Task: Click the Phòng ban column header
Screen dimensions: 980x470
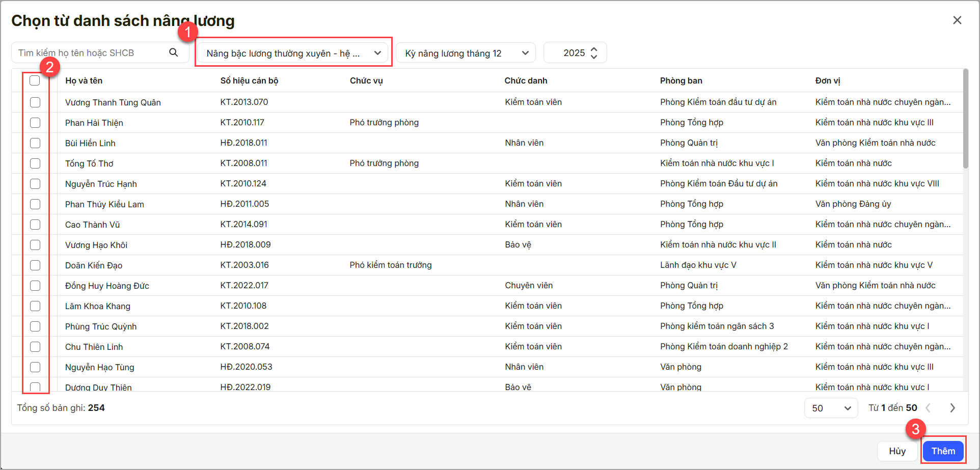Action: [x=681, y=80]
